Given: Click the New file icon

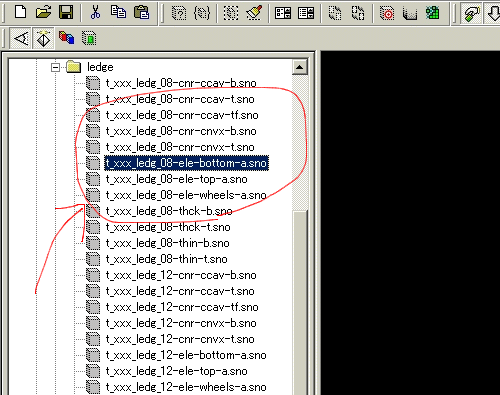Looking at the screenshot, I should 21,12.
